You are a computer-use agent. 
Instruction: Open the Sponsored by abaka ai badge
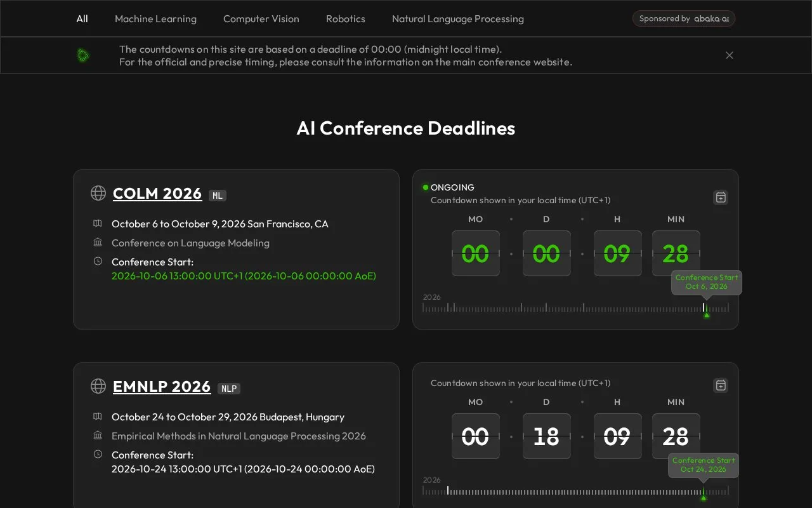[x=684, y=18]
